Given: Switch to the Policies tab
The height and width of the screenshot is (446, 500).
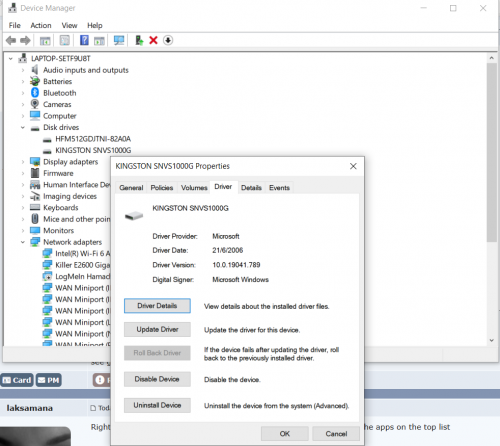Looking at the screenshot, I should point(162,188).
